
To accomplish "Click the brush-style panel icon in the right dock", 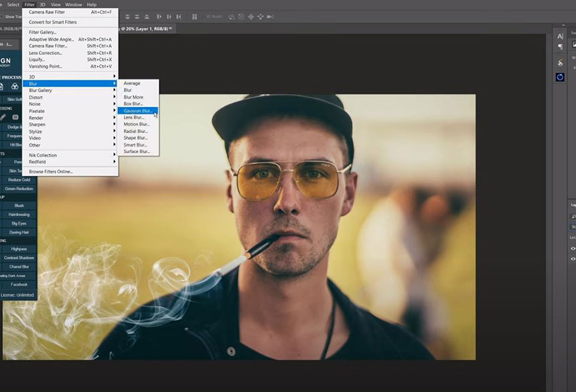I will 560,62.
